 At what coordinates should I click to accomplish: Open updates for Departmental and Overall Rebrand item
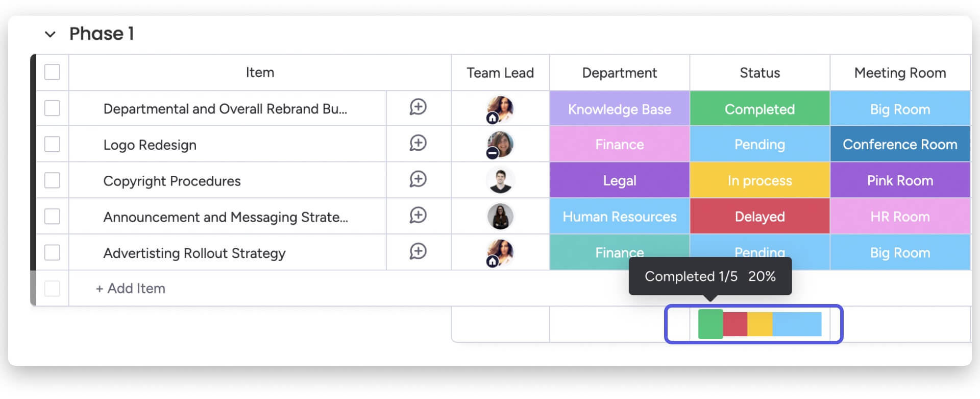[418, 107]
